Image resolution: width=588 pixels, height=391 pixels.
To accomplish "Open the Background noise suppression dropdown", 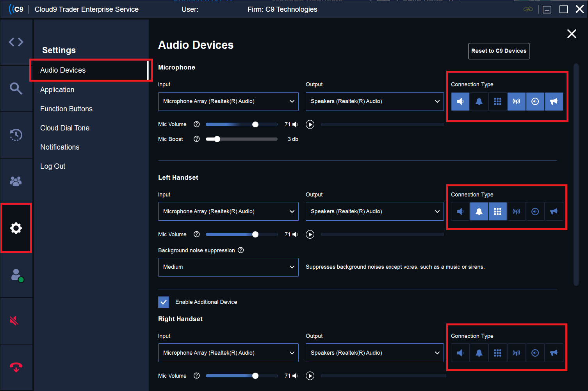I will tap(228, 267).
